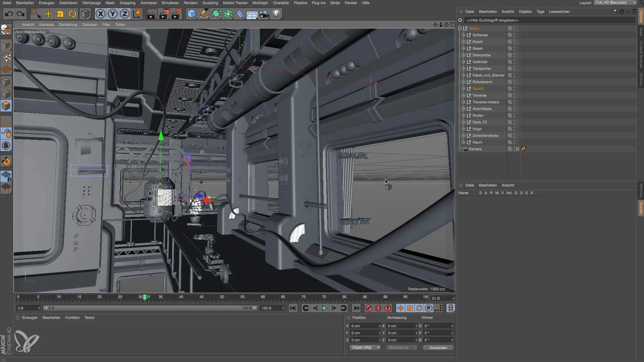The height and width of the screenshot is (362, 644).
Task: Open the Ebenen side tab
Action: (x=641, y=208)
